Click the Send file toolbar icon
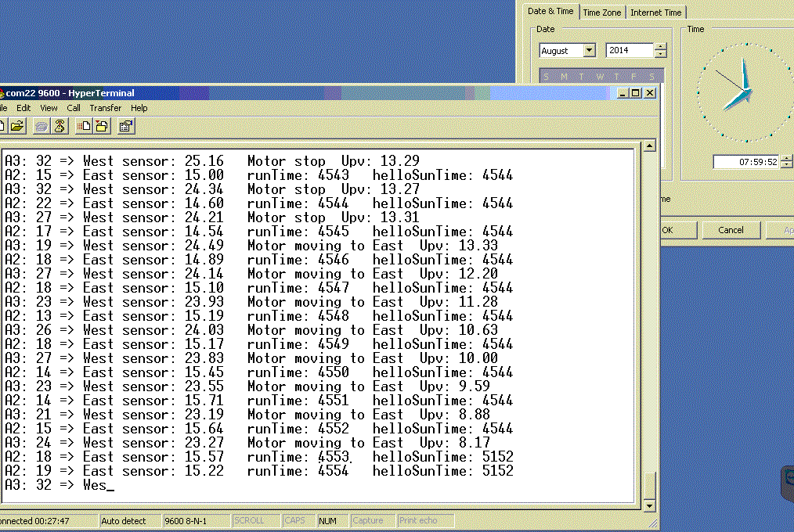 [x=85, y=126]
